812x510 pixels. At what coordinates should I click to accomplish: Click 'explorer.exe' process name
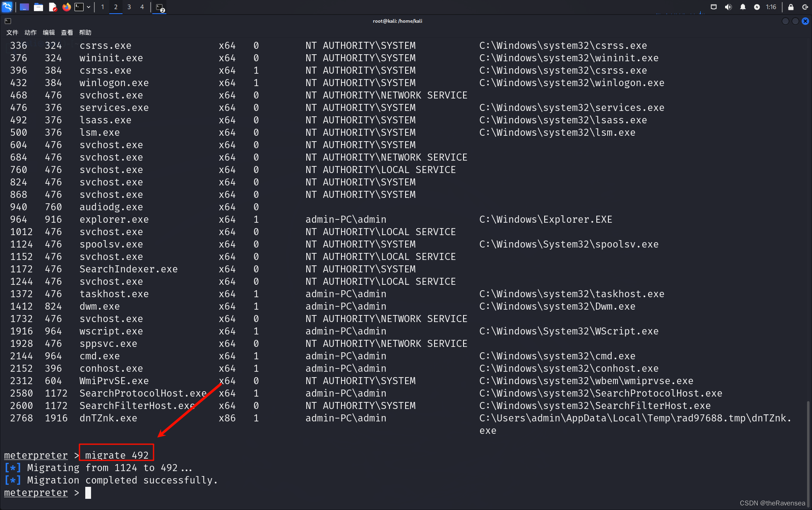coord(114,219)
